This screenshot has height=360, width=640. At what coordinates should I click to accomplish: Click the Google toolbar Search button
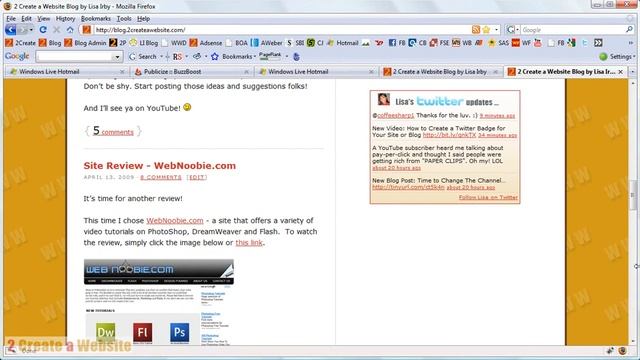pos(142,56)
